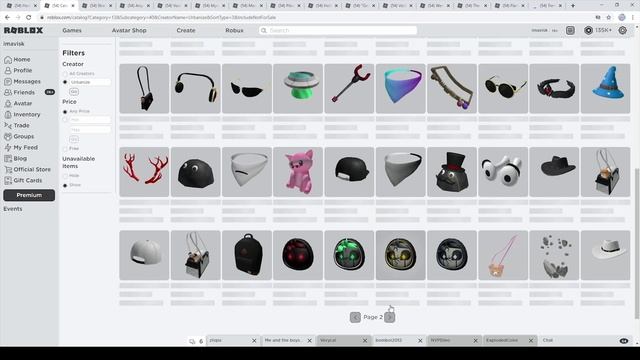The image size is (640, 360).
Task: Select Hide under Unavailable Items
Action: (65, 176)
